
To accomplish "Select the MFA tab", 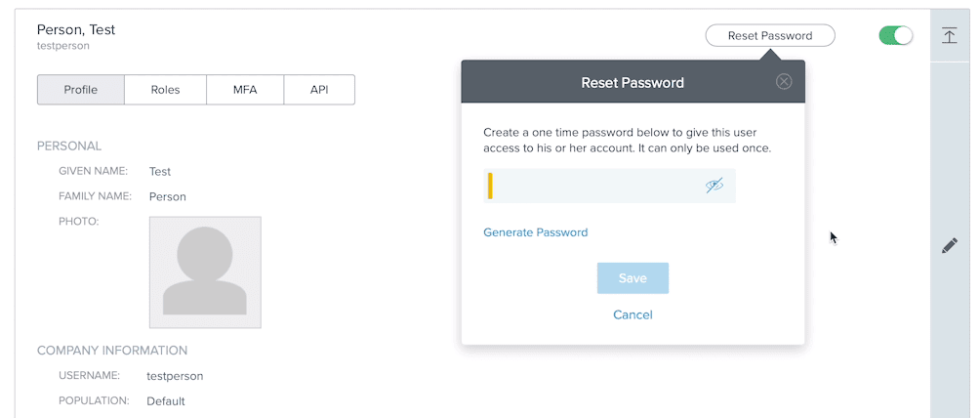I will (245, 90).
